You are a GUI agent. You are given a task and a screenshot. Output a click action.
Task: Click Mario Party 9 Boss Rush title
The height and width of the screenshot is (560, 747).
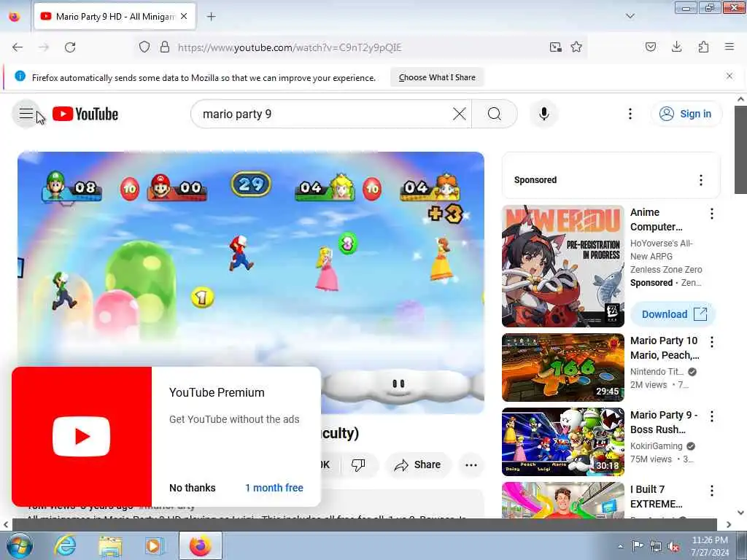(664, 422)
